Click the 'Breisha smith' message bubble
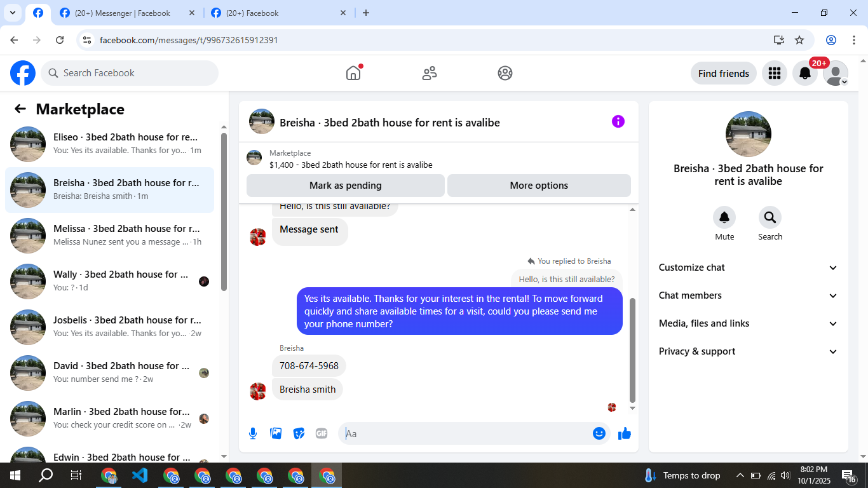This screenshot has width=868, height=488. click(x=308, y=390)
